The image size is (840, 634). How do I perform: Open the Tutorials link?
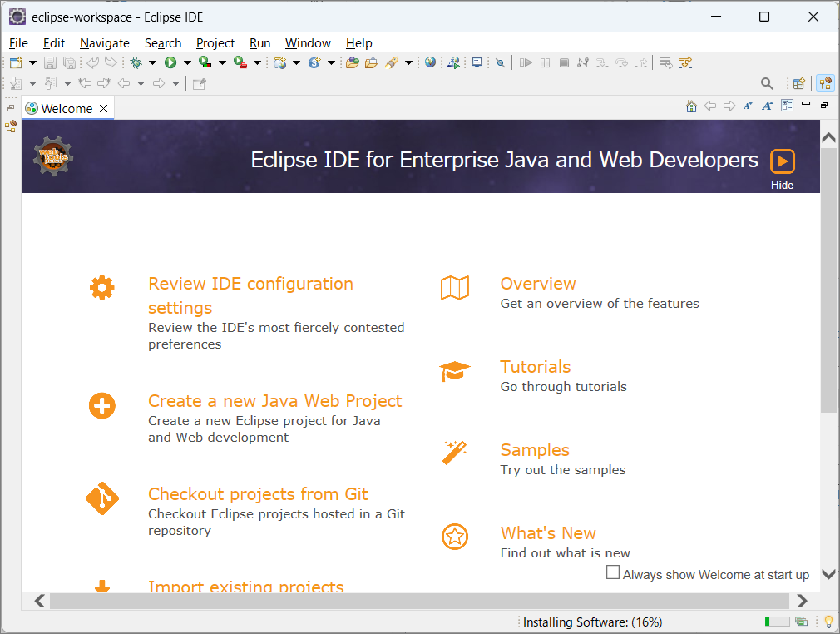[535, 367]
